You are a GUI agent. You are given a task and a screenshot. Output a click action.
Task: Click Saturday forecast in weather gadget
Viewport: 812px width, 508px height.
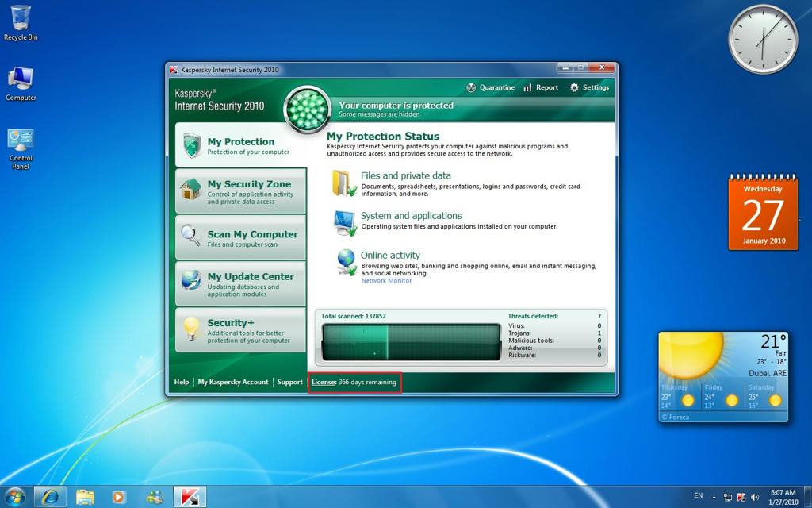765,397
